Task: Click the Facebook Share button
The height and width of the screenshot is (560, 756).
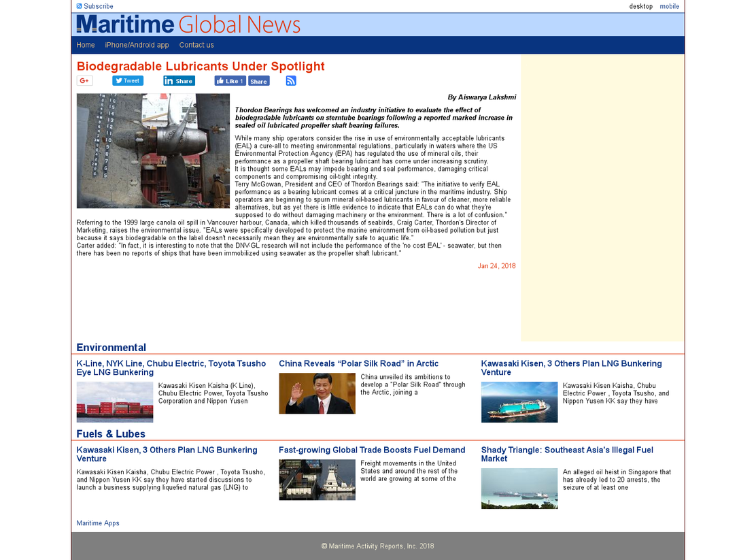Action: pyautogui.click(x=258, y=81)
